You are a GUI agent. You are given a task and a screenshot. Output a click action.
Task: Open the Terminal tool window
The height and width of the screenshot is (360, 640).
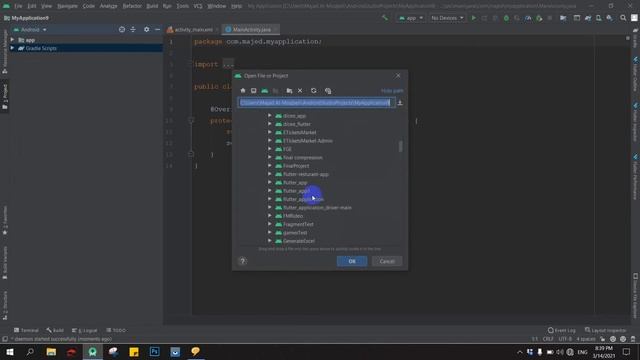click(26, 330)
